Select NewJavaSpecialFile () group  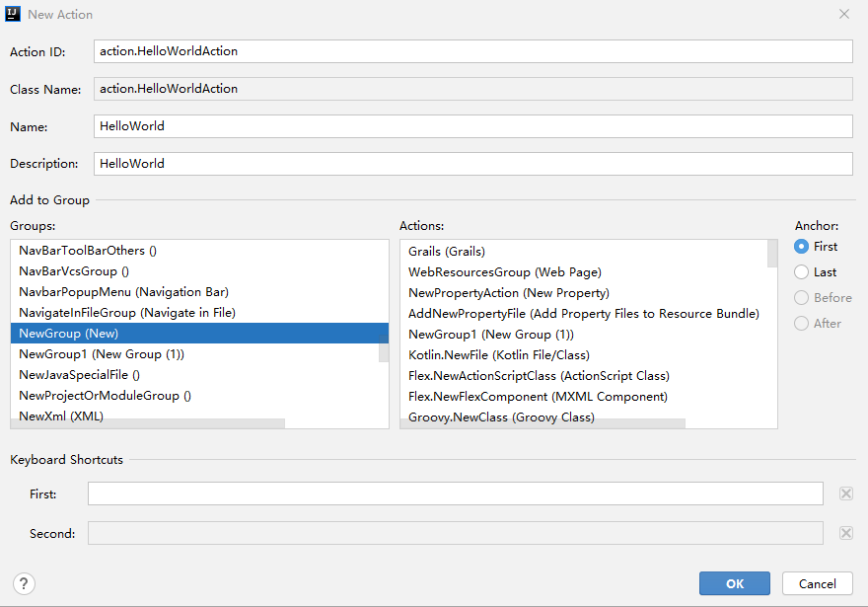coord(199,375)
